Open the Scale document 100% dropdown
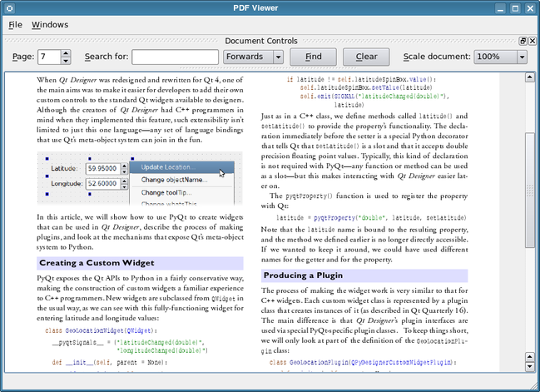The image size is (540, 392). coord(500,57)
